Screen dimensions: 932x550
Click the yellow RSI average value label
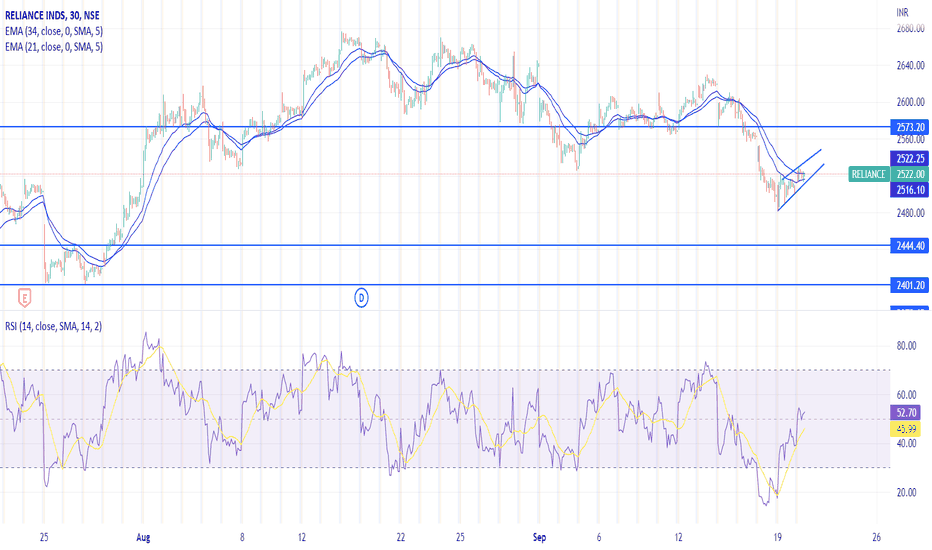click(x=906, y=428)
